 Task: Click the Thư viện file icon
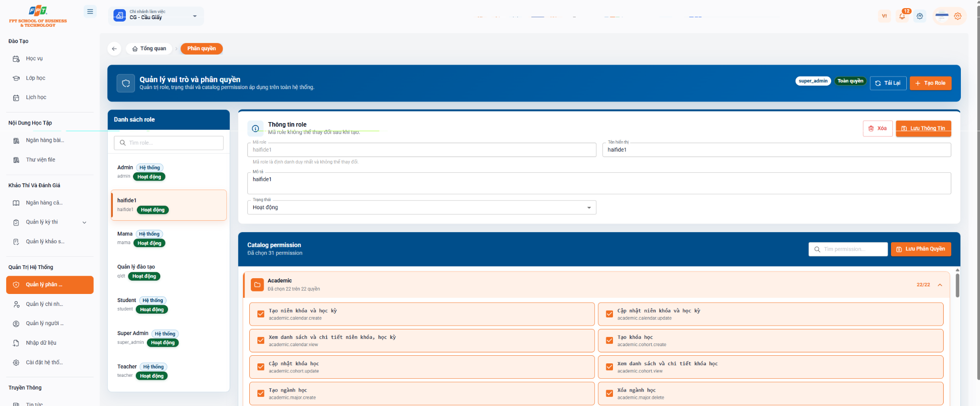coord(16,160)
